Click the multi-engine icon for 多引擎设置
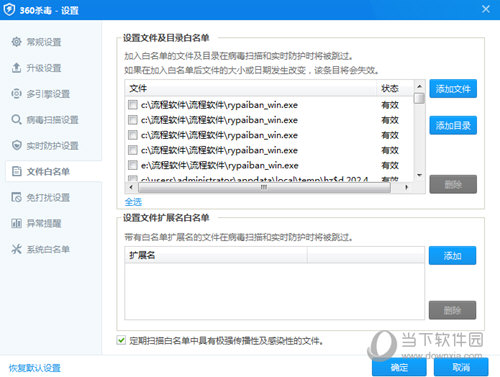 [16, 94]
